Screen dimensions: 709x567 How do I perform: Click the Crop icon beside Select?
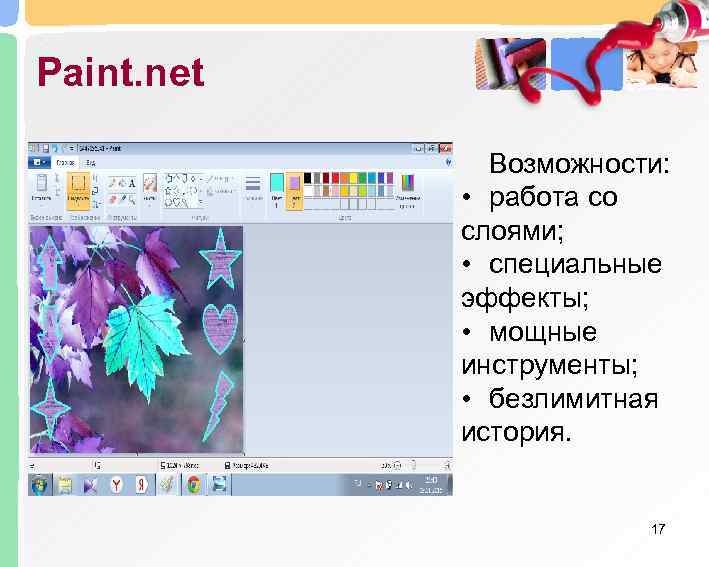click(x=96, y=178)
